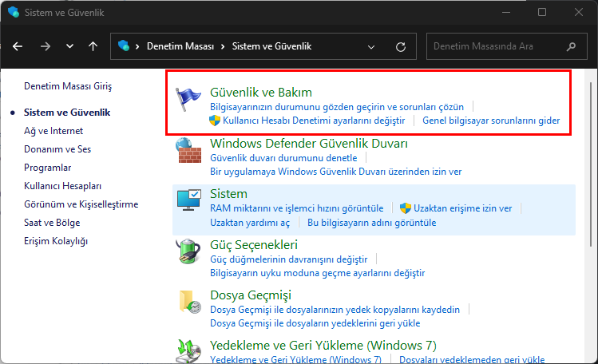Open Güvenlik duvarı durumunu denetle link

(x=283, y=158)
